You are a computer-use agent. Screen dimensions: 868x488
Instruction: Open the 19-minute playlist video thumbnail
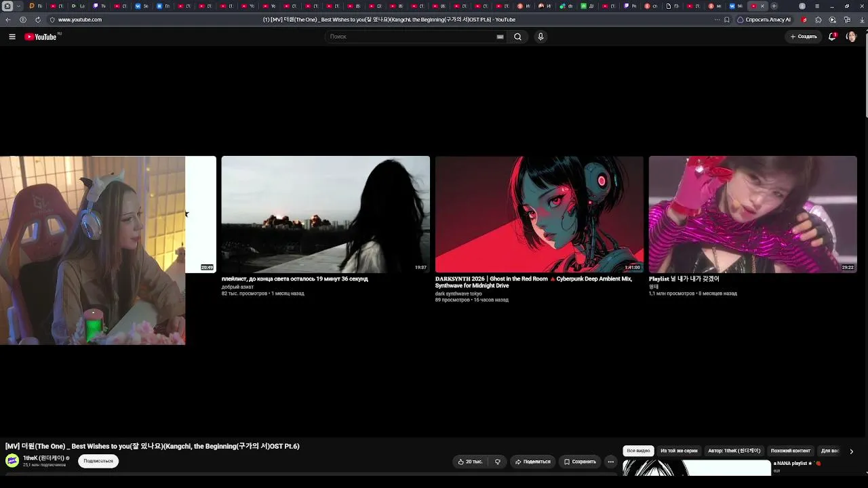(325, 214)
